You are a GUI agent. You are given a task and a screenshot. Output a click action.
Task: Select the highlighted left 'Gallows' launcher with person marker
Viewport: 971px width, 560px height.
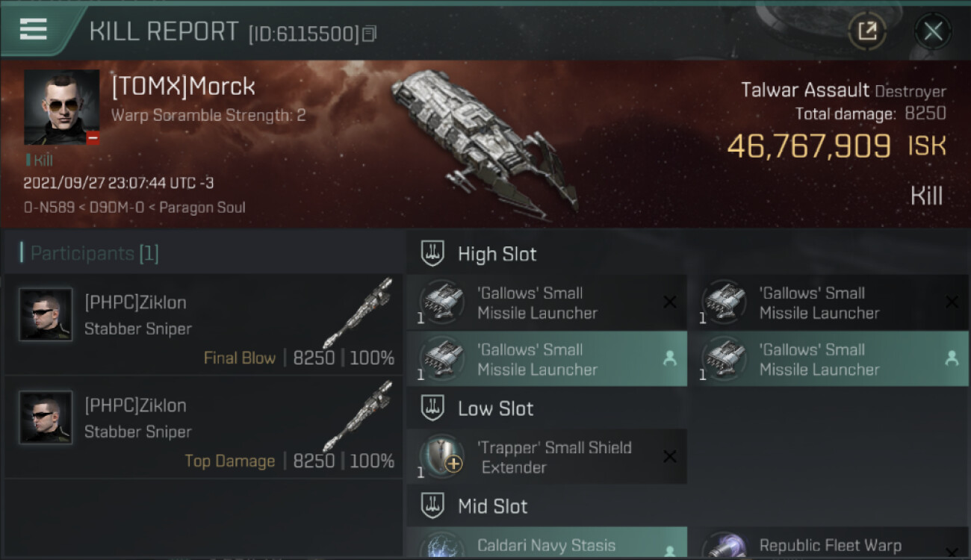(547, 359)
